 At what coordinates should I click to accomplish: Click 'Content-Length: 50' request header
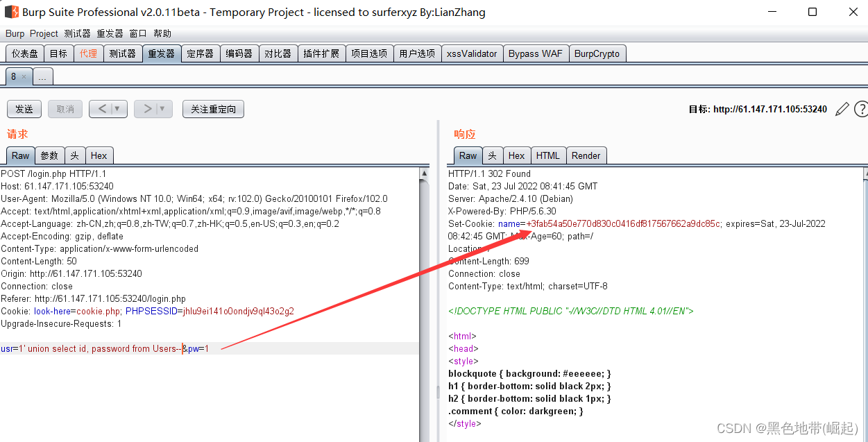tap(39, 261)
